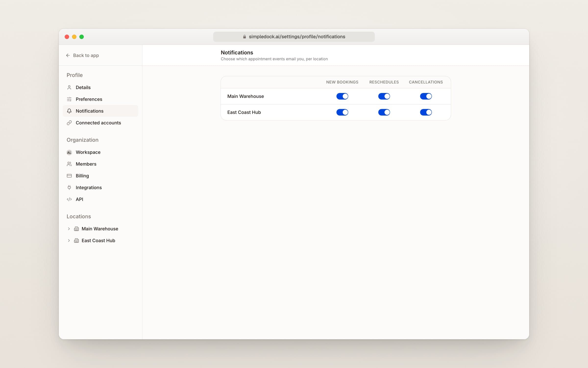Click the code brackets icon next to API
The height and width of the screenshot is (368, 588).
(x=69, y=199)
